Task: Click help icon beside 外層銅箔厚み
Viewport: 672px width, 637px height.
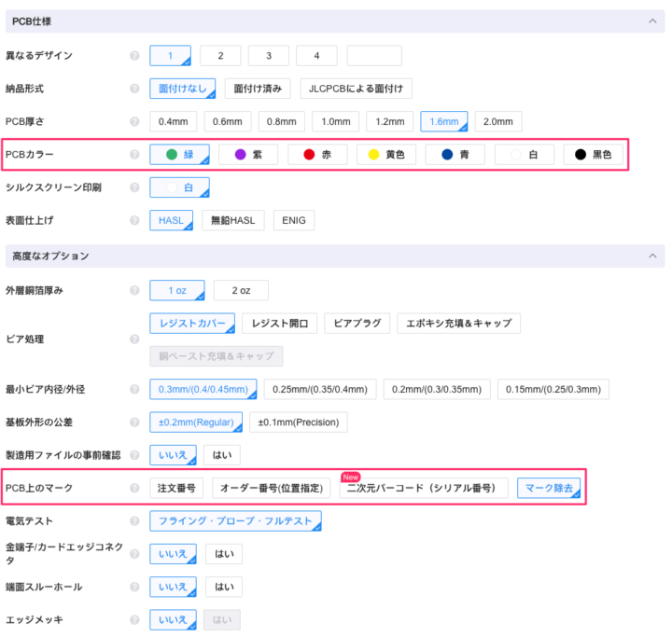Action: [x=135, y=291]
